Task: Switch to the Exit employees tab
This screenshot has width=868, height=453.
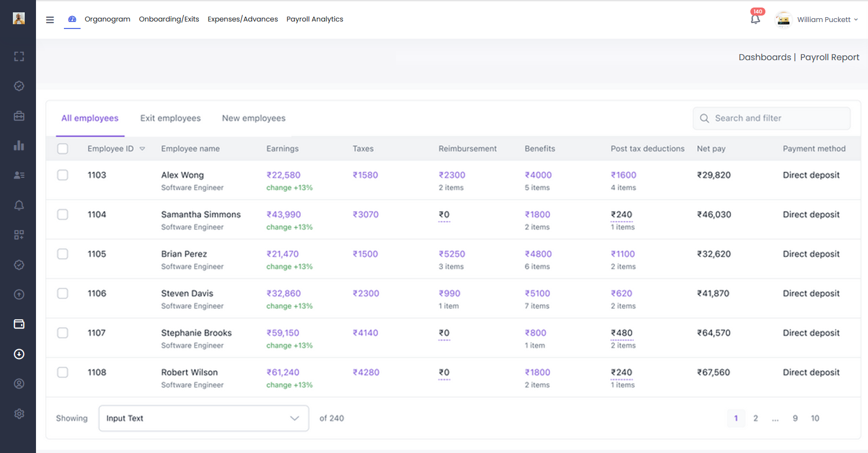Action: point(170,118)
